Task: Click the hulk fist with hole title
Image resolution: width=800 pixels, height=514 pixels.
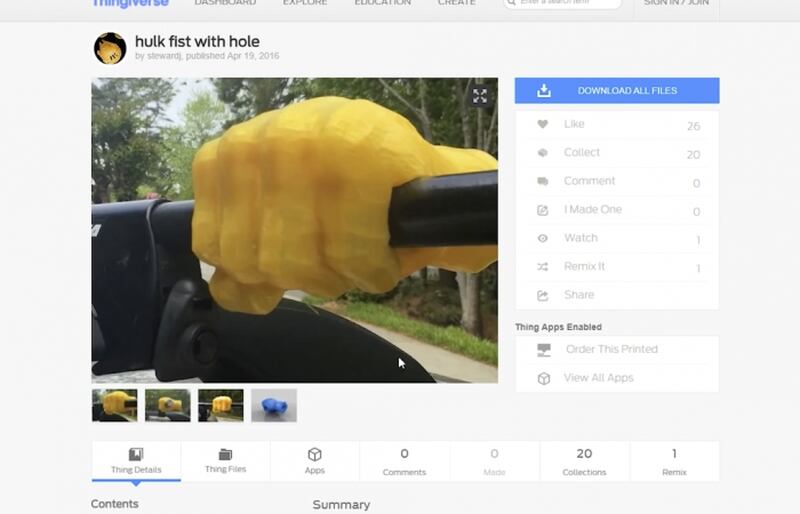Action: [x=197, y=41]
